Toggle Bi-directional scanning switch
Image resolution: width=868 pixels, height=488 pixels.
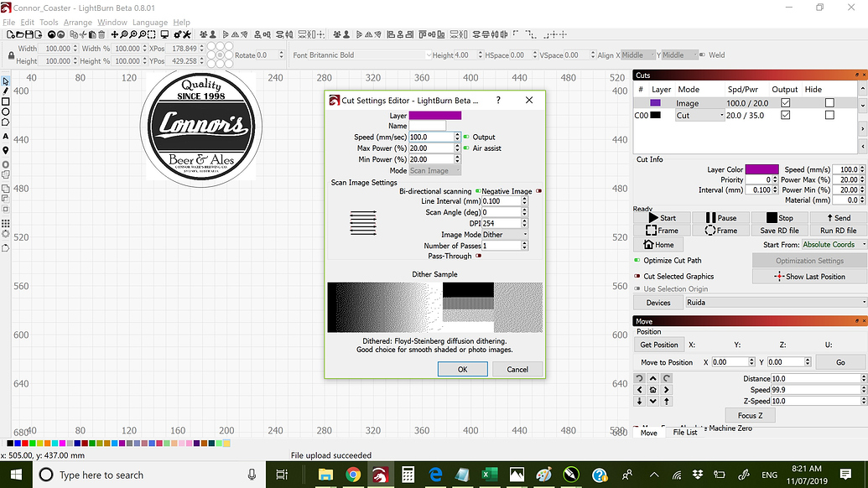[x=478, y=191]
